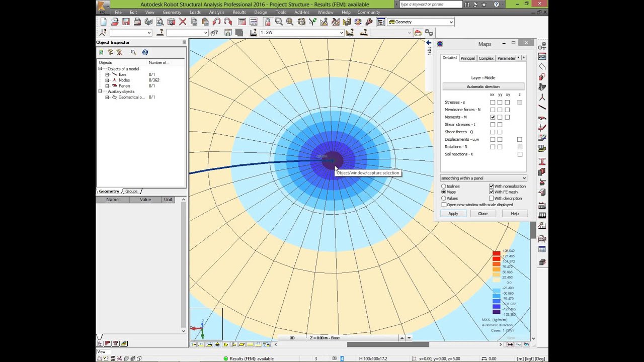Open the smoothing within a panel dropdown

tap(484, 178)
